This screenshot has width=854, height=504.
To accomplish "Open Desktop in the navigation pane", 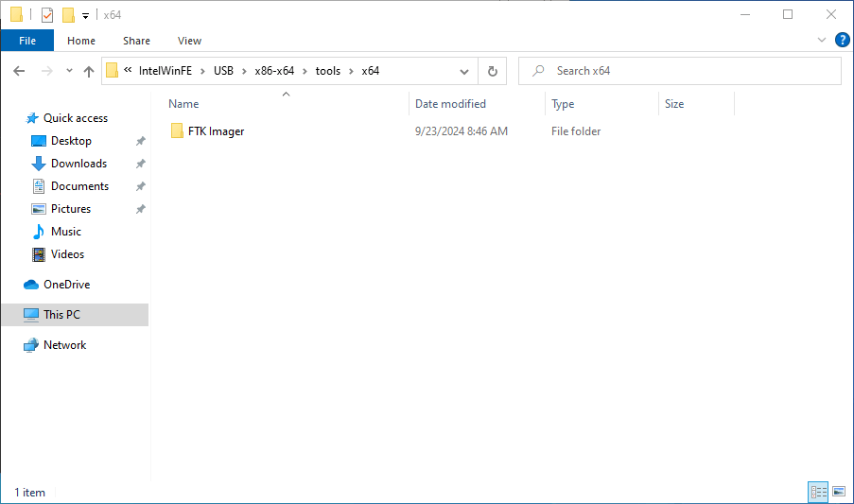I will 71,141.
